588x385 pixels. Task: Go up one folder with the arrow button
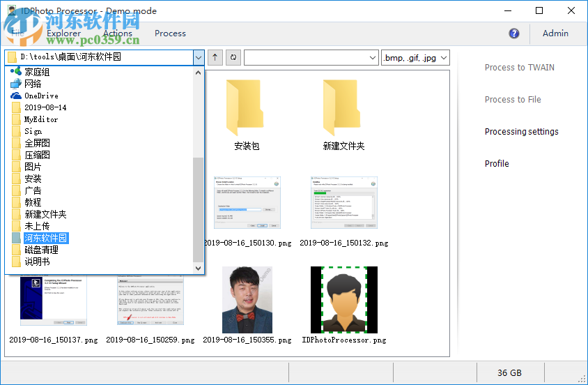pyautogui.click(x=215, y=57)
